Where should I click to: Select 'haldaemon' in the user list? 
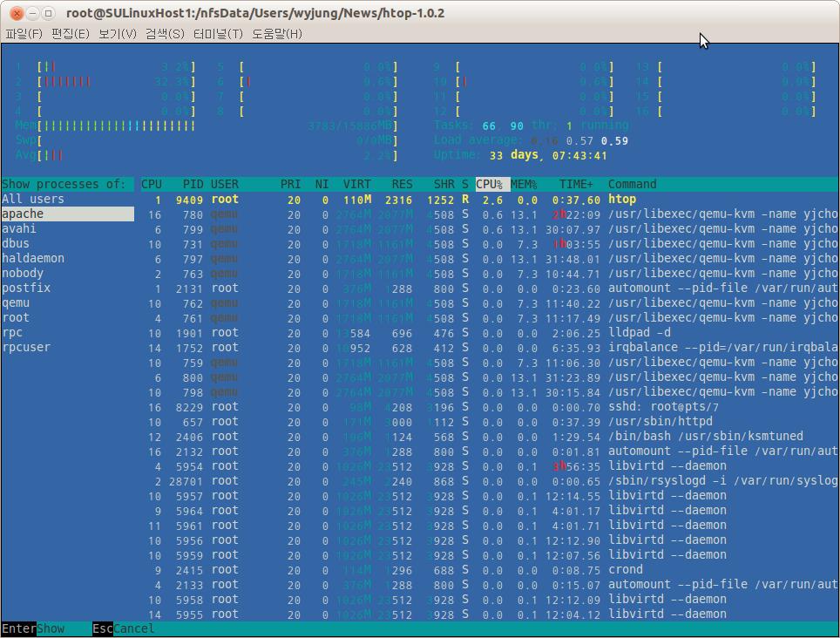(67, 258)
